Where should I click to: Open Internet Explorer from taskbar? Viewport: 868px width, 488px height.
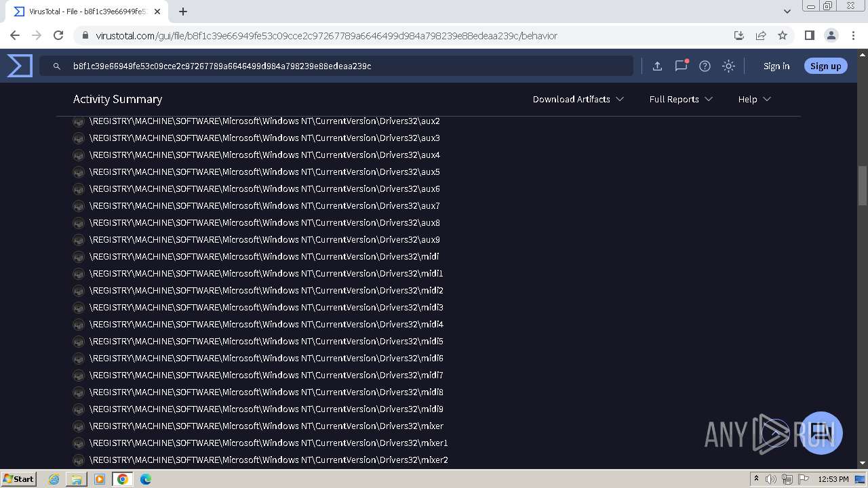[x=54, y=479]
